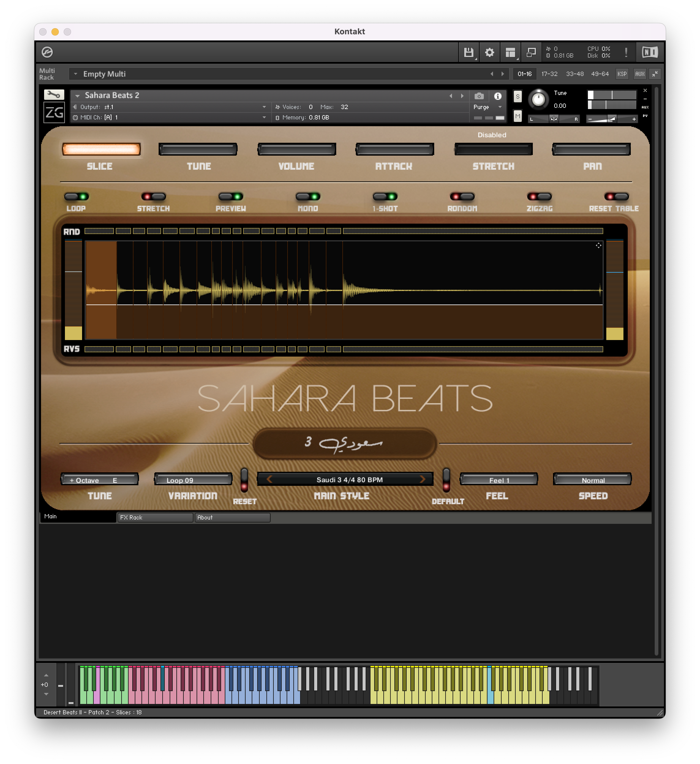Select rack page 33-48
Screen dimensions: 700x764
click(x=575, y=74)
